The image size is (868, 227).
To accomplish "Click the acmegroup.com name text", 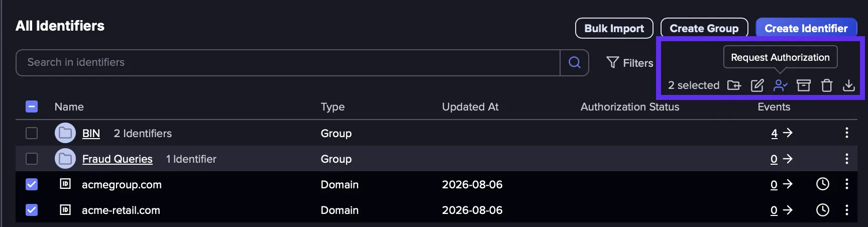I will 122,184.
